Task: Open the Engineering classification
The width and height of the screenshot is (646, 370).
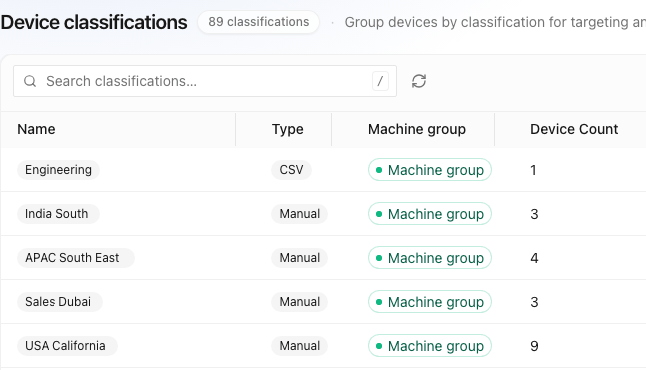Action: 58,170
